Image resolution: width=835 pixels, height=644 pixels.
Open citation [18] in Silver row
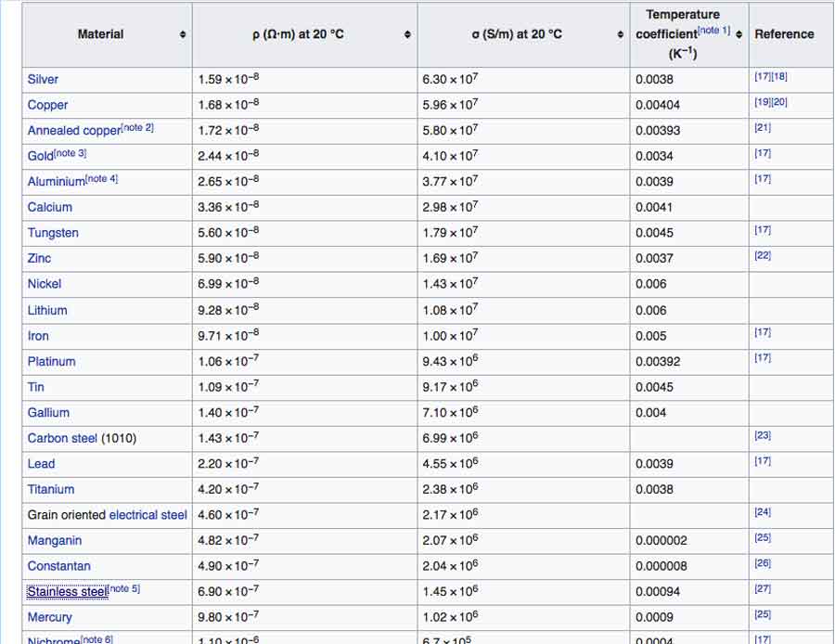click(779, 77)
